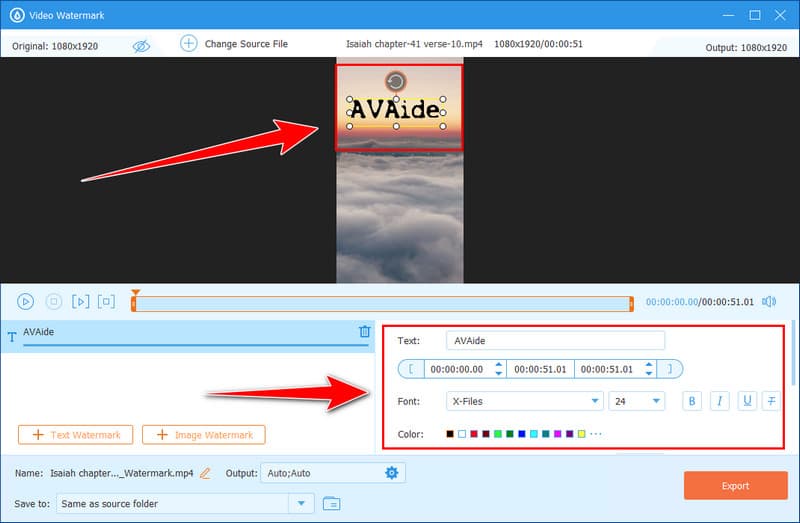Screen dimensions: 800x523
Task: Toggle underline formatting
Action: tap(747, 401)
